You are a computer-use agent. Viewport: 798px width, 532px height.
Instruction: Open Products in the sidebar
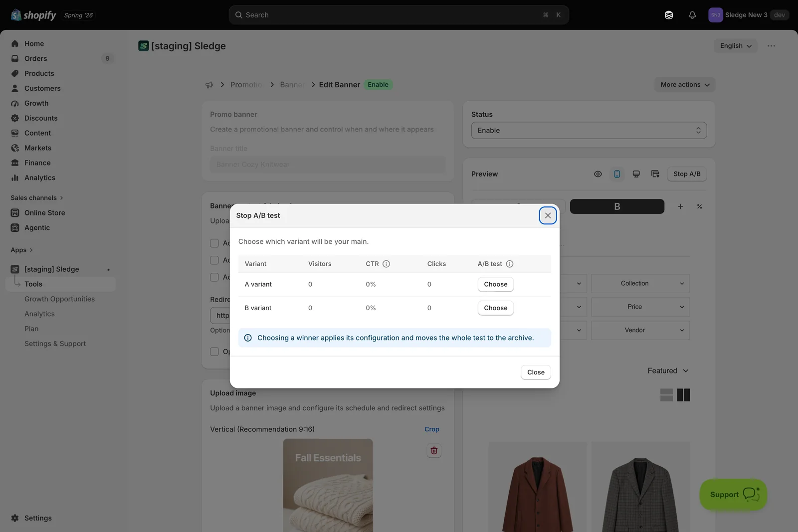click(39, 74)
